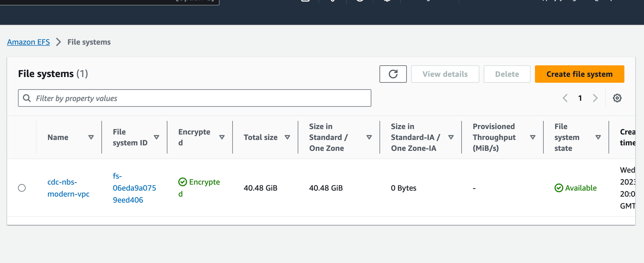Sort by File system ID arrow
The image size is (644, 263).
click(156, 137)
